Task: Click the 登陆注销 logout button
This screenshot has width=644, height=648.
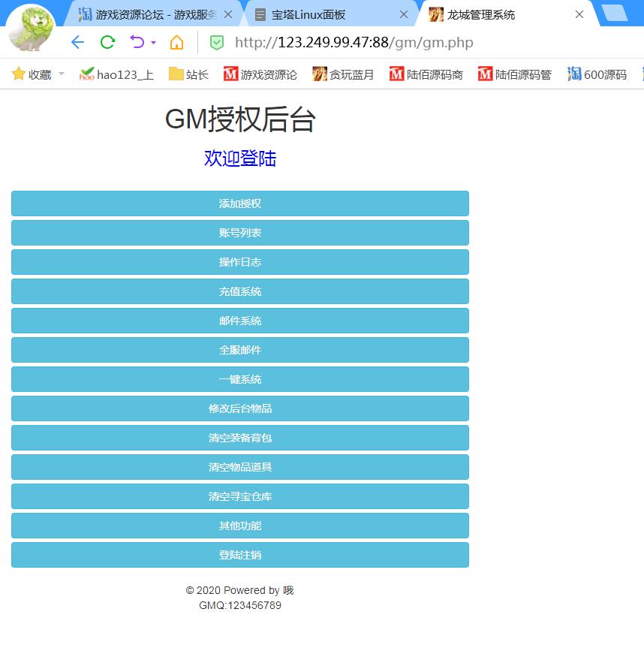Action: pyautogui.click(x=240, y=555)
